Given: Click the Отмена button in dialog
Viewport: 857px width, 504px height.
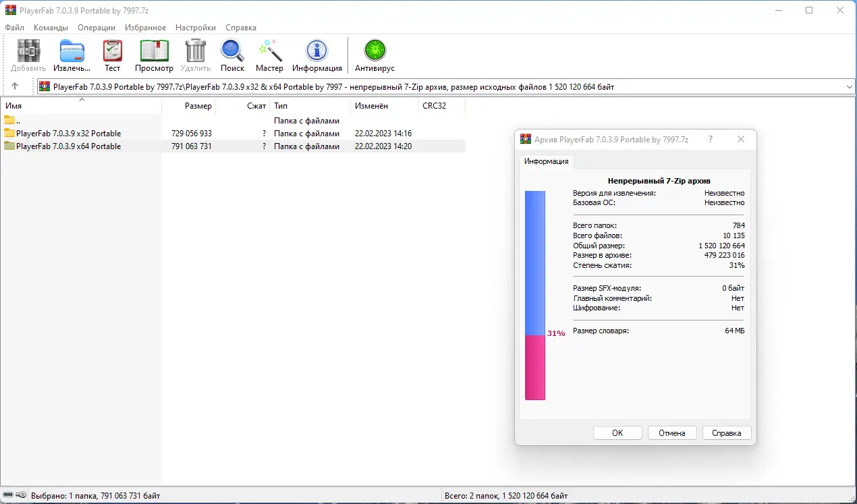Looking at the screenshot, I should click(x=672, y=433).
